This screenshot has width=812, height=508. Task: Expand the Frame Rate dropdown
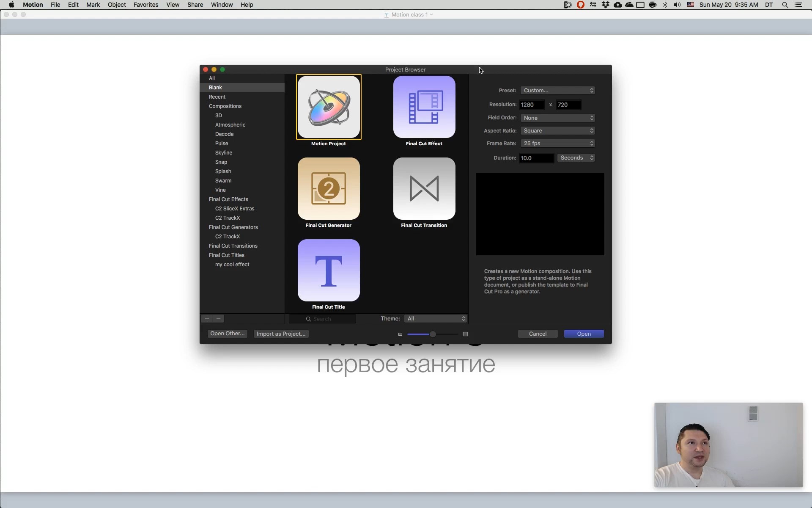point(557,144)
